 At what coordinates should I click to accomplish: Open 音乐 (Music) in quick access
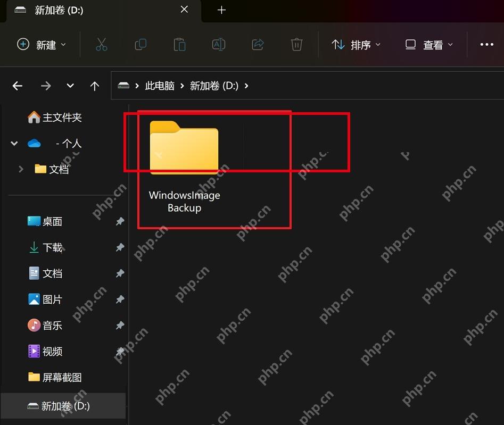click(45, 326)
